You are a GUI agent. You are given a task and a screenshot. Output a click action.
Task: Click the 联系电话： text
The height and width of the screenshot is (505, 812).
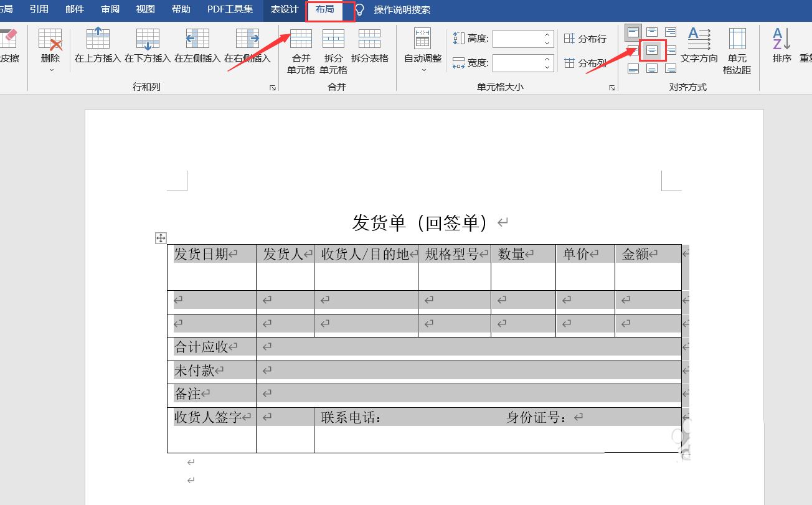tap(351, 418)
